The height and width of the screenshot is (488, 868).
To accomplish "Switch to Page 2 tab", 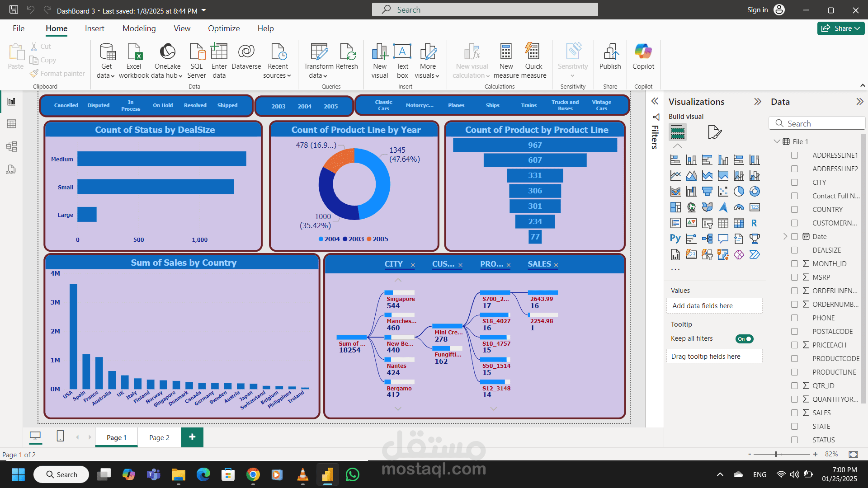I will coord(159,437).
